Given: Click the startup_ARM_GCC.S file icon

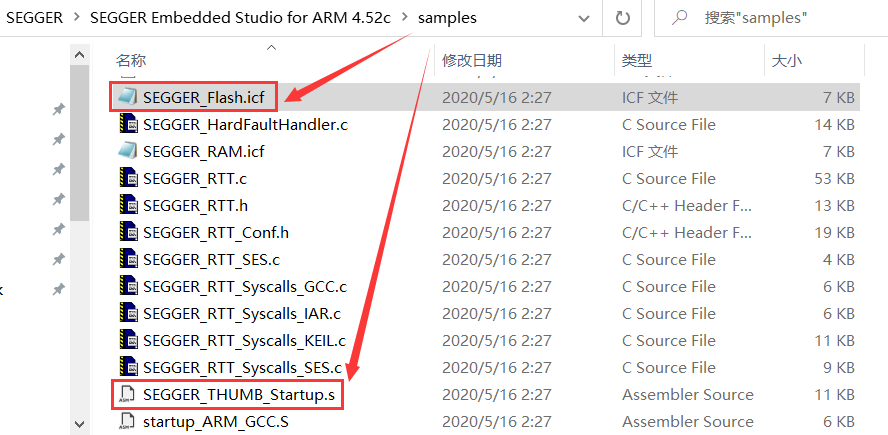Looking at the screenshot, I should [127, 421].
